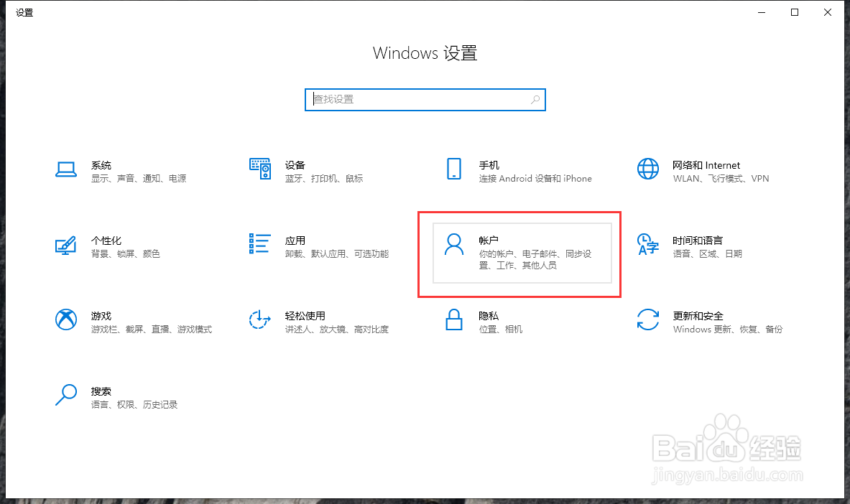Viewport: 850px width, 504px height.
Task: Click the search magnifier inside the find box
Action: click(535, 100)
